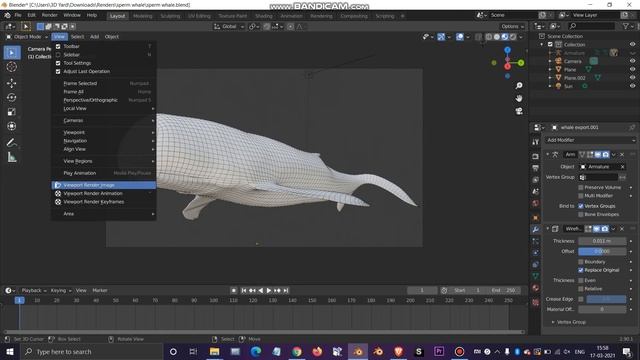Switch to the Modeling workspace tab
The height and width of the screenshot is (360, 640).
[x=142, y=16]
